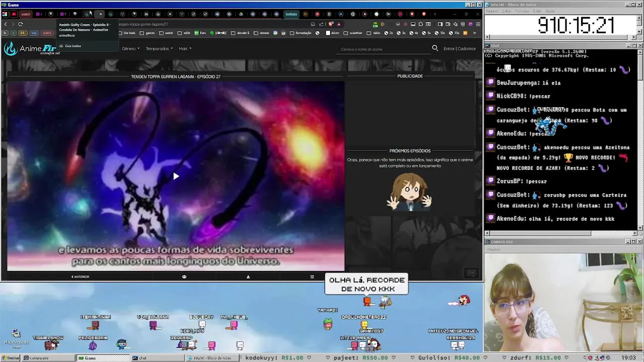Open the live bots bookmark folder
The width and height of the screenshot is (644, 362).
point(127,33)
